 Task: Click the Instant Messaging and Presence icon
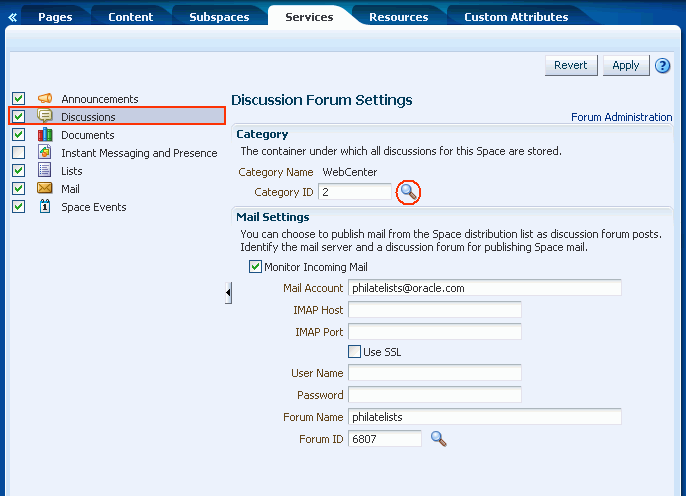[x=44, y=153]
